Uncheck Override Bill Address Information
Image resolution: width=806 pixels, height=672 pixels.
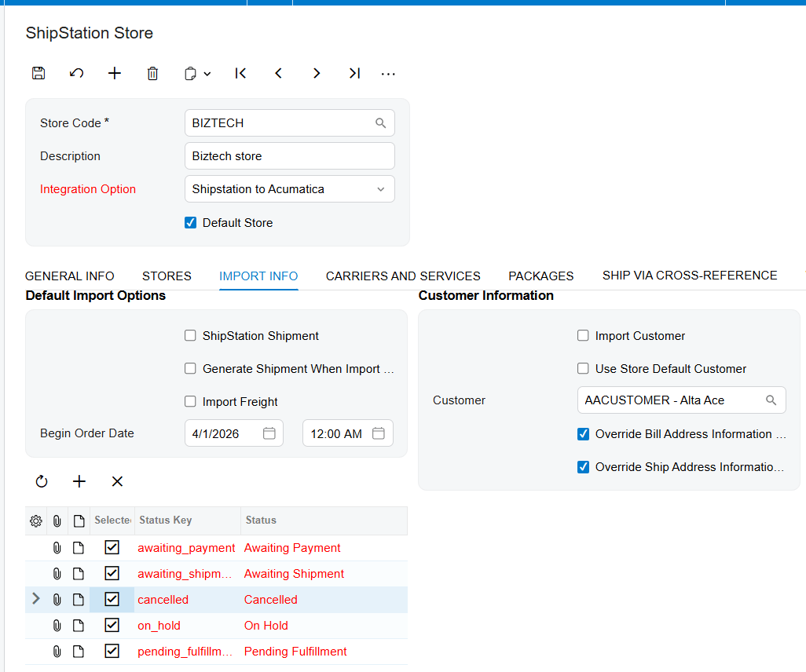583,434
